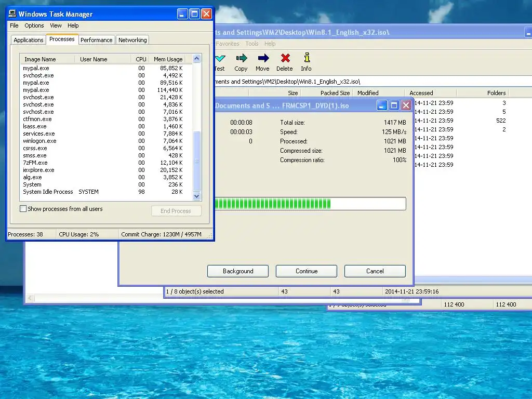Open the File menu in Task Manager

pyautogui.click(x=14, y=25)
